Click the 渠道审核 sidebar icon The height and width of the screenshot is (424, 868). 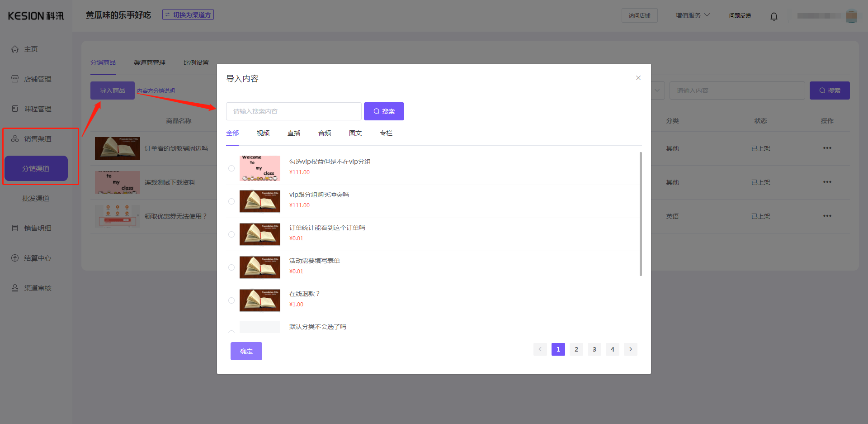15,288
